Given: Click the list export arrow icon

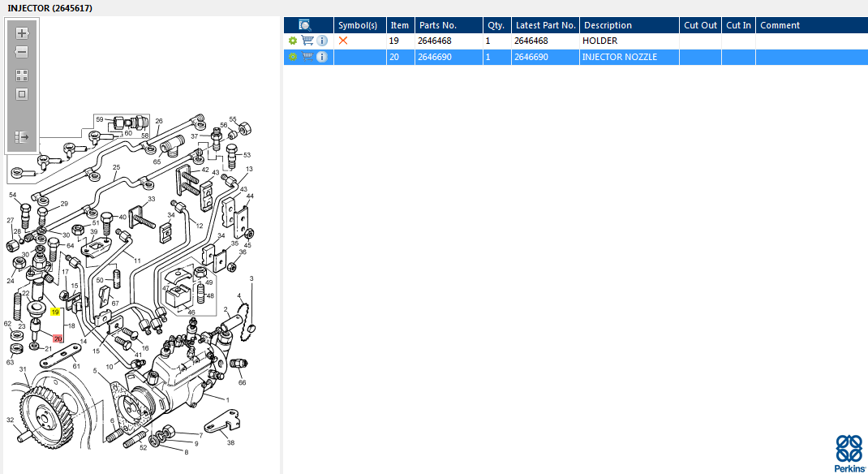Looking at the screenshot, I should 22,137.
